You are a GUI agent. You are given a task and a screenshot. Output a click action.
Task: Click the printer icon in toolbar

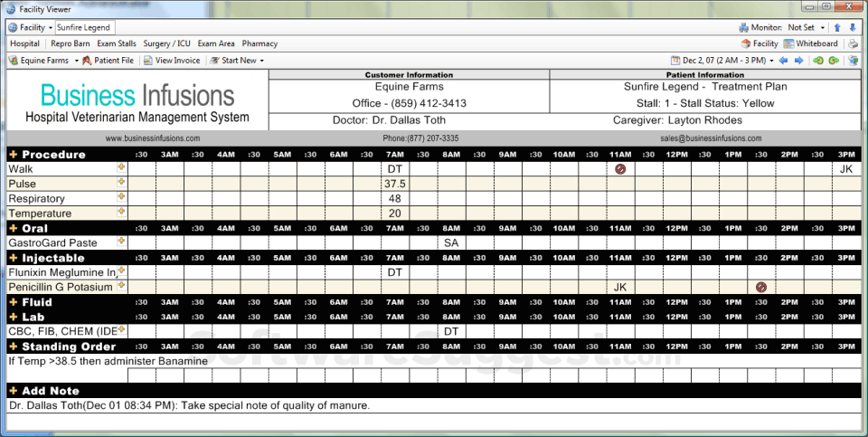pyautogui.click(x=853, y=43)
